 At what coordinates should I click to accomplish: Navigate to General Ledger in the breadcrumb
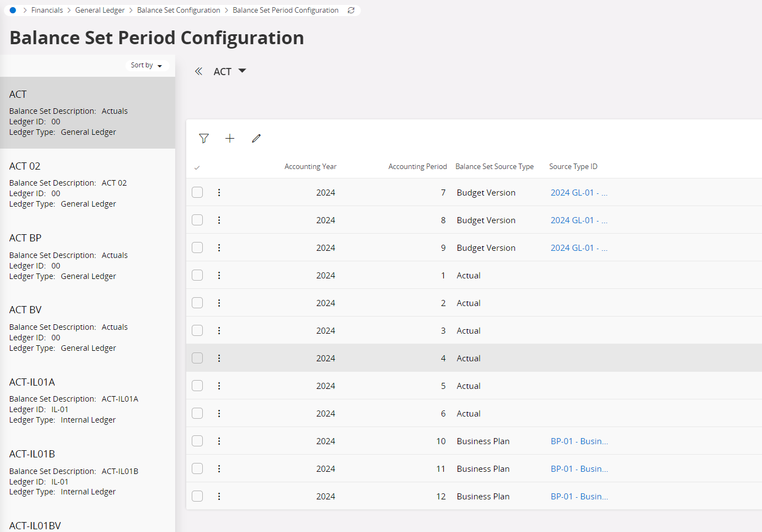tap(100, 10)
